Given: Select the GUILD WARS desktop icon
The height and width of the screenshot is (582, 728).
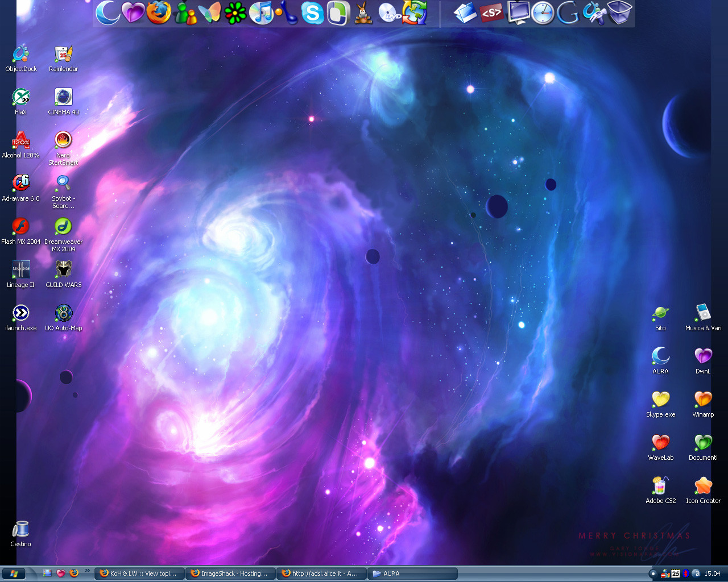Looking at the screenshot, I should point(64,275).
